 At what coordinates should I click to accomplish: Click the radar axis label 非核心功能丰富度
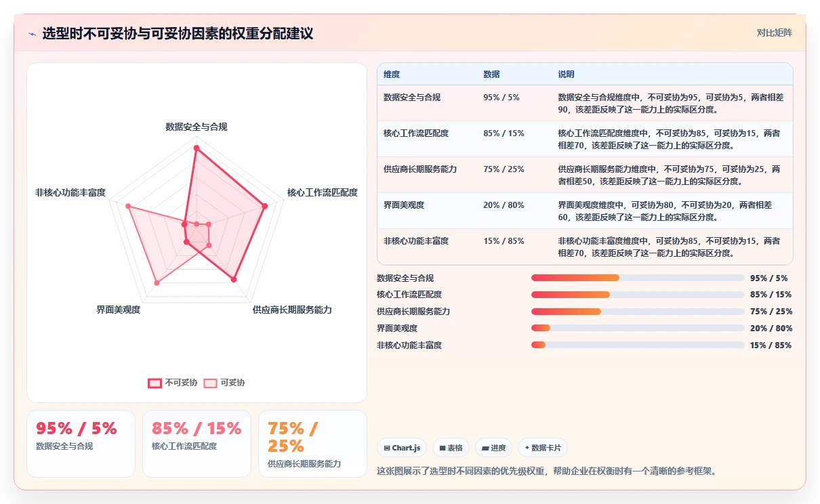coord(70,192)
